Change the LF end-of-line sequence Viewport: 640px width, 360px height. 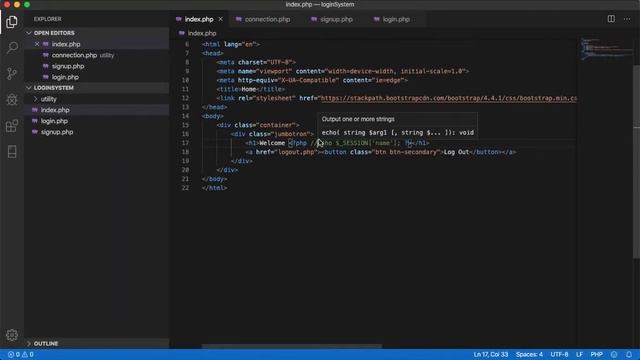[579, 355]
